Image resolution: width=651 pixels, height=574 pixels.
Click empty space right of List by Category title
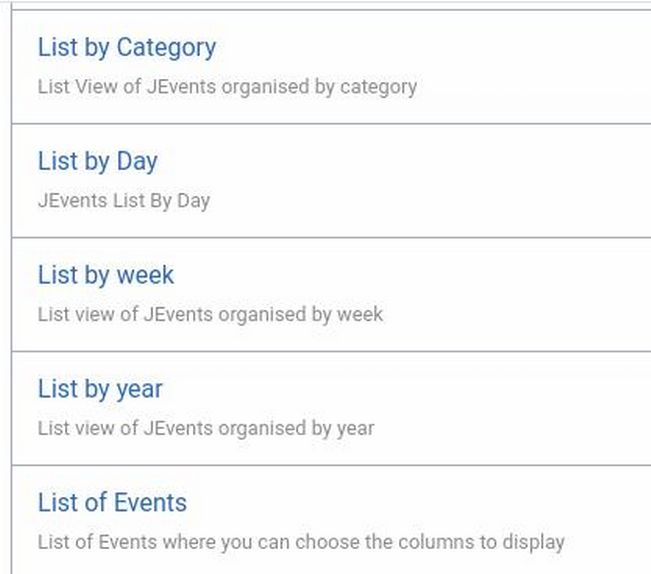tap(430, 47)
